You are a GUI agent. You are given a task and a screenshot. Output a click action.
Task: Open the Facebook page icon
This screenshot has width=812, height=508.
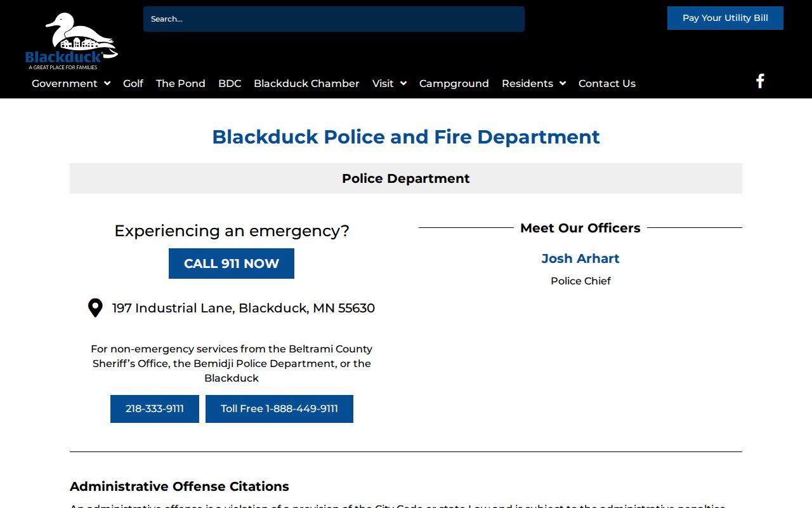760,81
